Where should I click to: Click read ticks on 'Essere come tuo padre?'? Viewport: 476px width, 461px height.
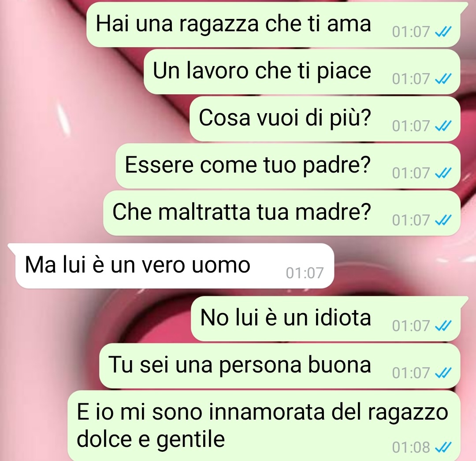(443, 173)
